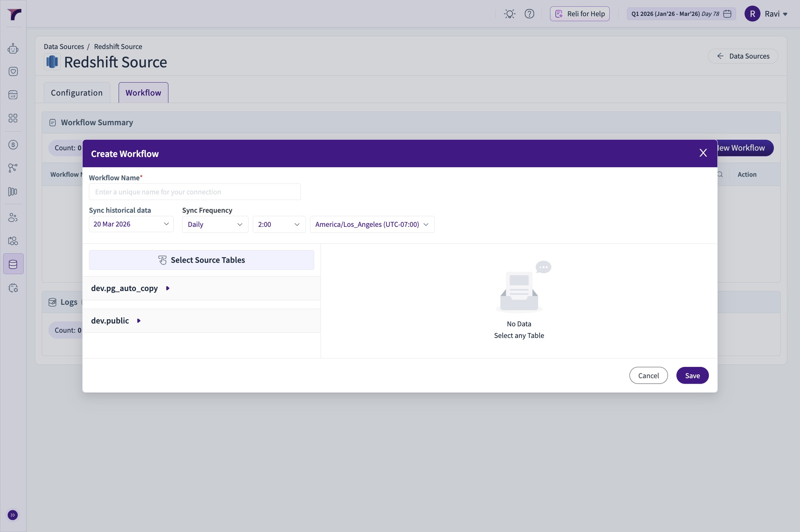
Task: Click the four-squares grid sidebar icon
Action: pyautogui.click(x=13, y=118)
